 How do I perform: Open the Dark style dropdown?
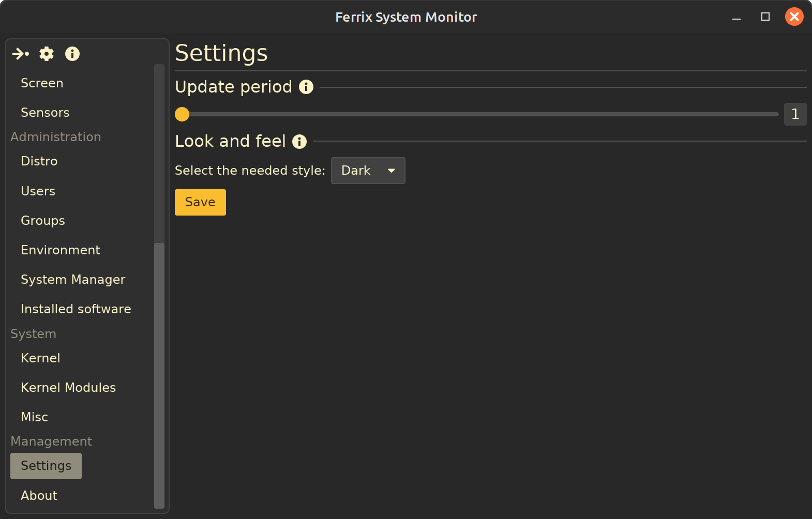(x=368, y=171)
